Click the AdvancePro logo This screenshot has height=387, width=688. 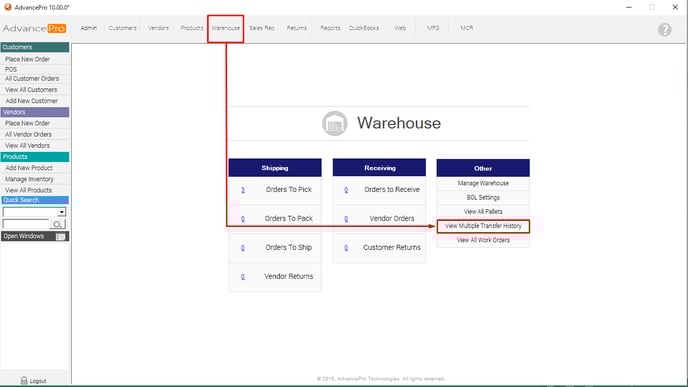click(x=34, y=29)
